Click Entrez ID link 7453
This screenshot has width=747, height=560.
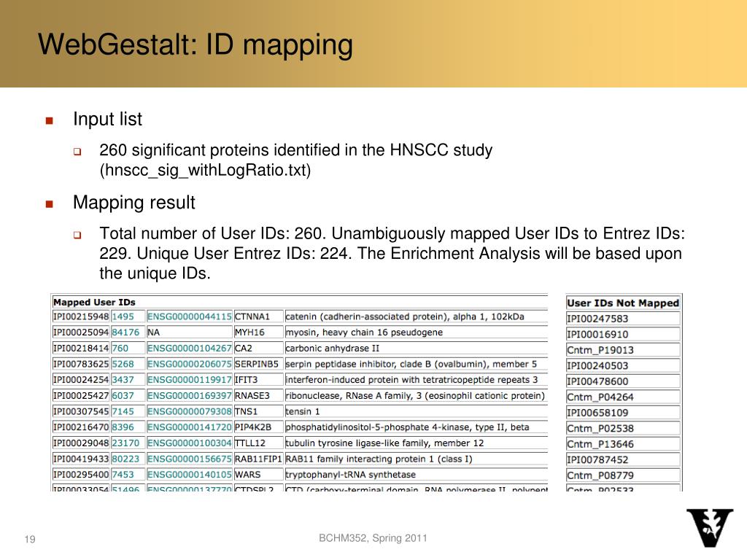click(x=123, y=475)
